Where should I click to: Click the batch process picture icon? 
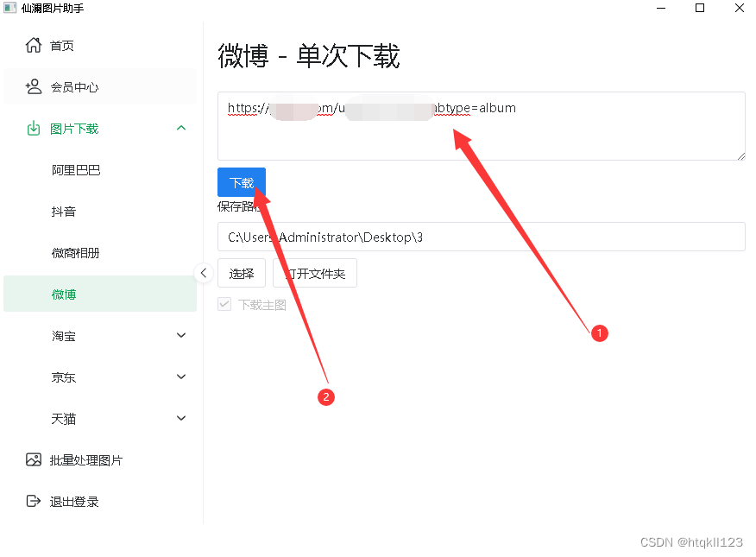click(x=34, y=459)
